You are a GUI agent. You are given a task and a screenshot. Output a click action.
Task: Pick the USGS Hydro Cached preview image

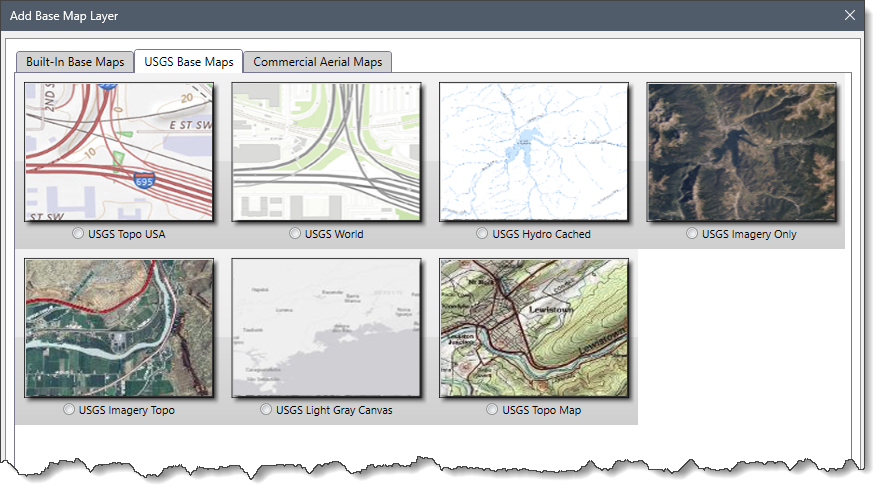click(x=534, y=152)
